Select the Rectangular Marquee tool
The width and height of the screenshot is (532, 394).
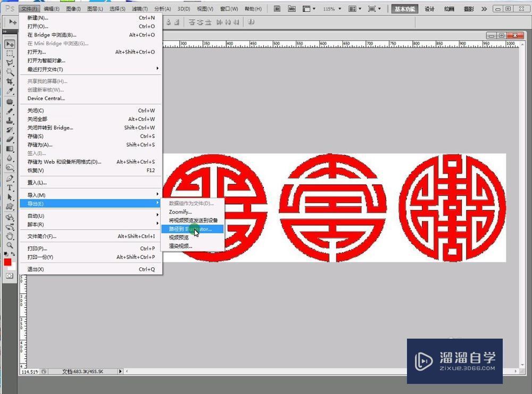pyautogui.click(x=10, y=53)
